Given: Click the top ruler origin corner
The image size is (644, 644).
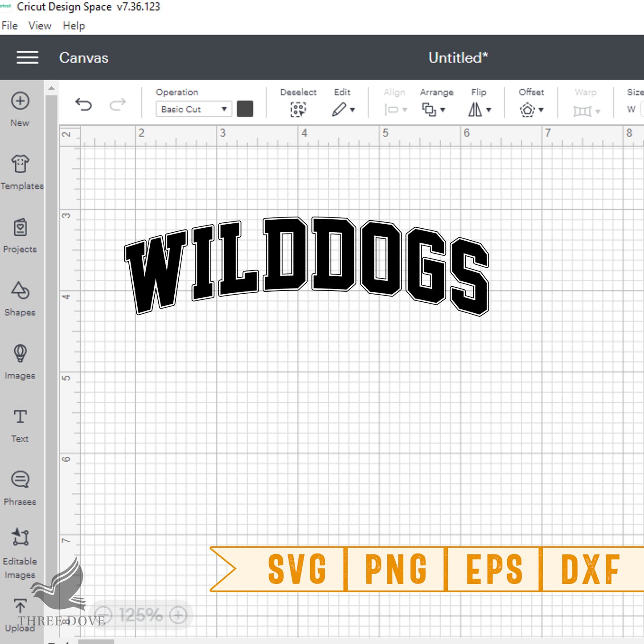Looking at the screenshot, I should (70, 135).
